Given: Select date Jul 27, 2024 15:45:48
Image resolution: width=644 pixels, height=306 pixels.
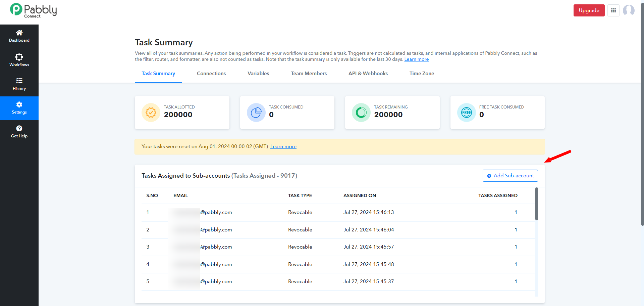Looking at the screenshot, I should coord(369,264).
